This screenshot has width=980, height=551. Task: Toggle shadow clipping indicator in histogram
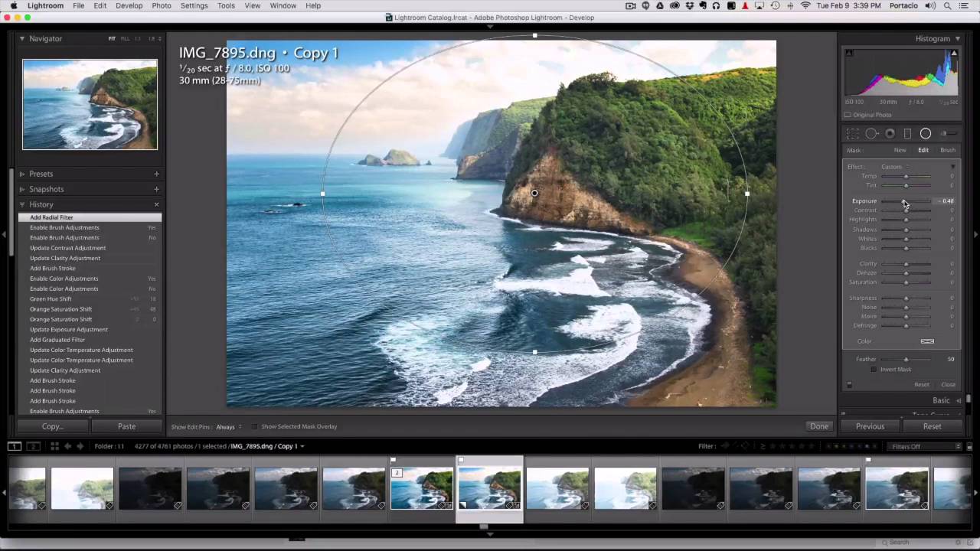coord(849,53)
